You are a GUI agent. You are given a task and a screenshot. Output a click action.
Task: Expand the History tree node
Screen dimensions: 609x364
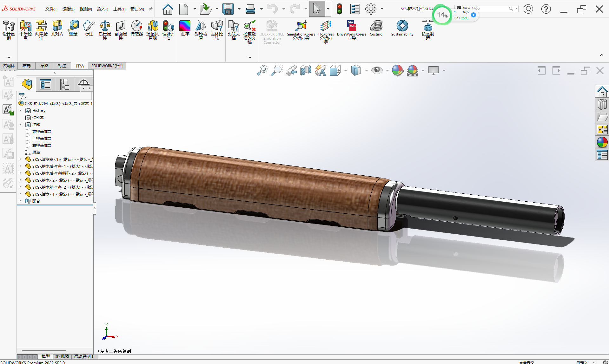coord(20,110)
